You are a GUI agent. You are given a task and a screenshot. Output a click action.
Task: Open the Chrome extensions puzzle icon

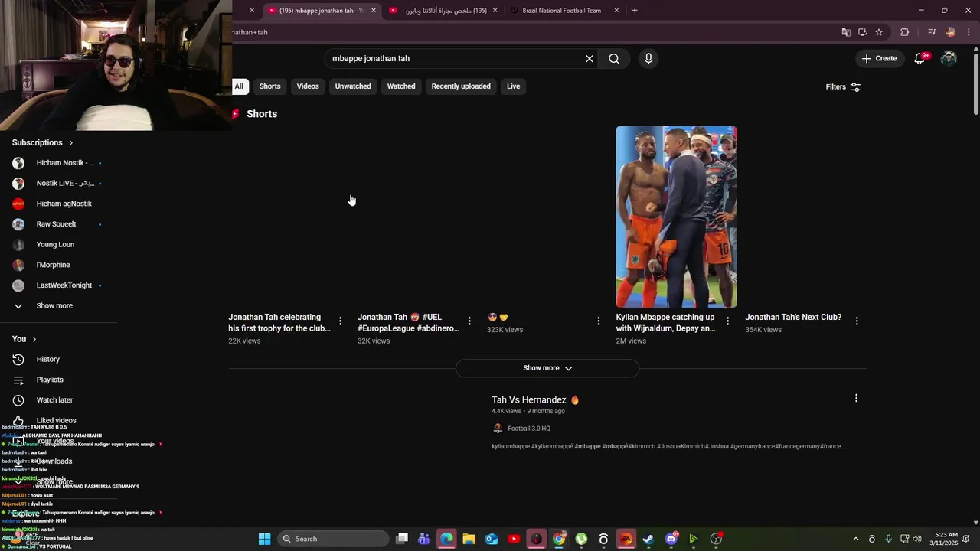(x=905, y=32)
